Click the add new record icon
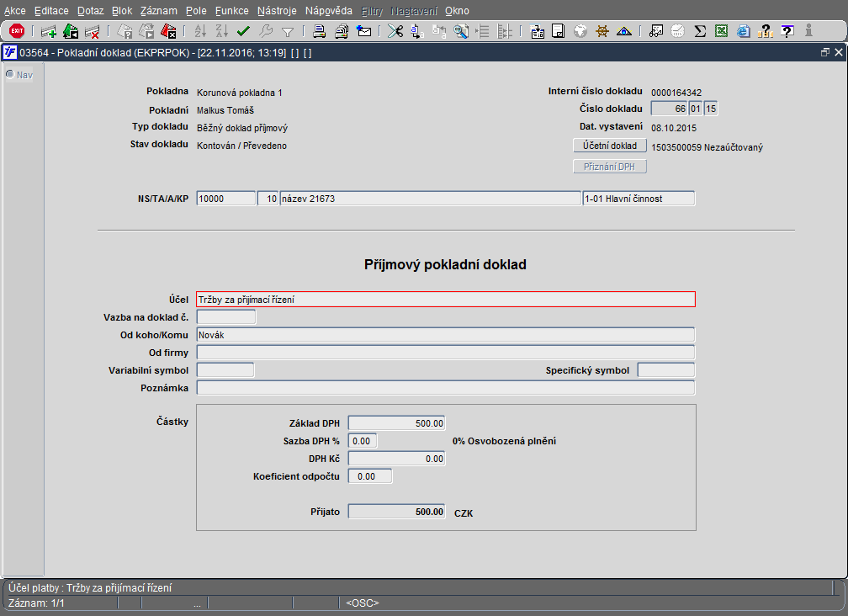Screen dimensions: 848x616 49,31
